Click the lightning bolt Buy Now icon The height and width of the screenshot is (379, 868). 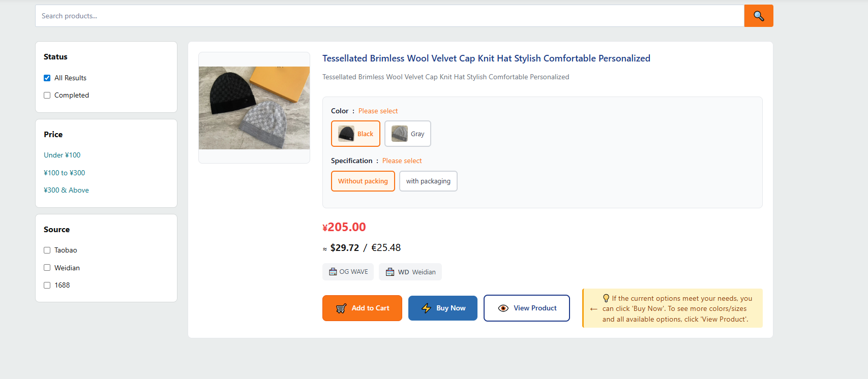[x=427, y=308]
